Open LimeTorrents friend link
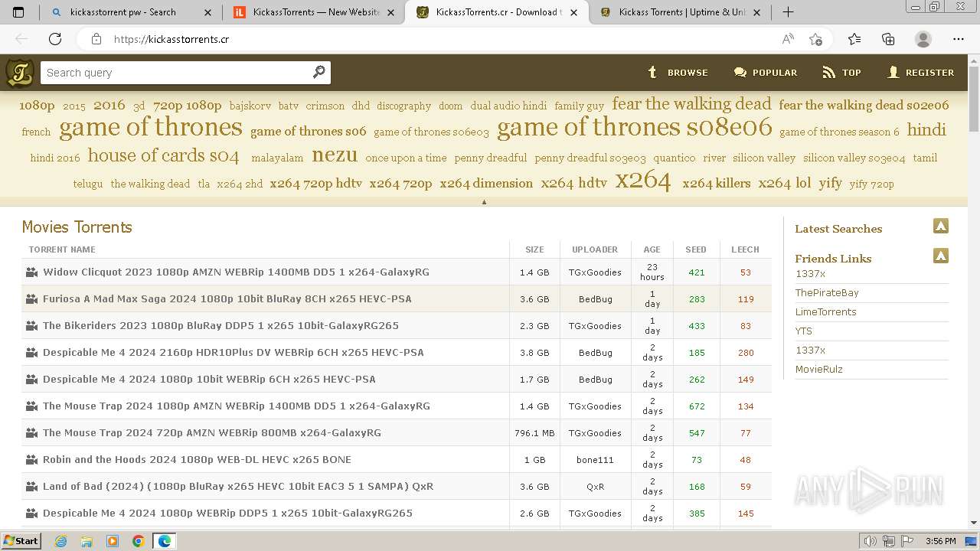 click(825, 311)
